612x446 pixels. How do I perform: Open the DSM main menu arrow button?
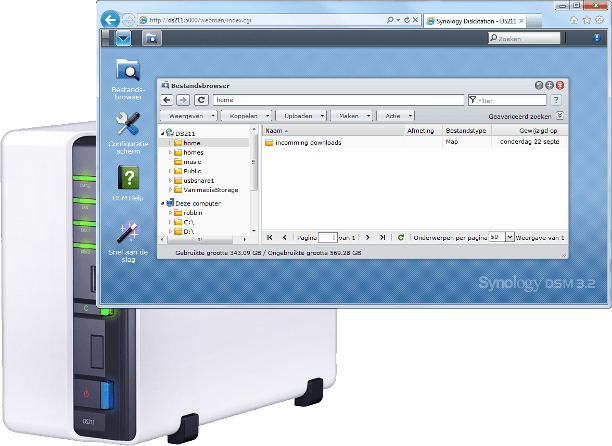123,38
